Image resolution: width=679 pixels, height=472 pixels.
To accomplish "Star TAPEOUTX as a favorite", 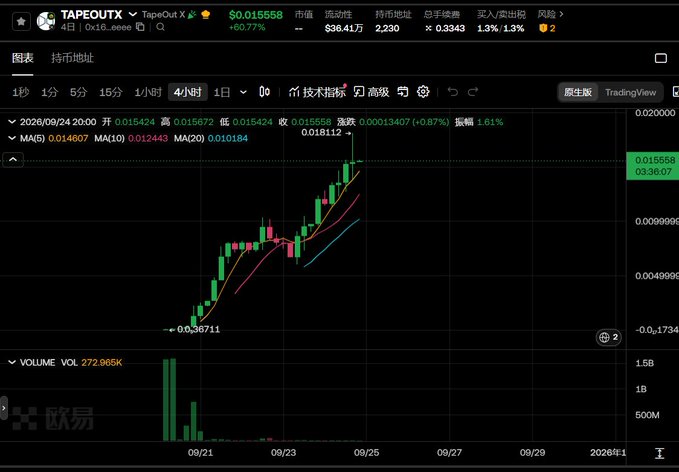I will point(21,21).
